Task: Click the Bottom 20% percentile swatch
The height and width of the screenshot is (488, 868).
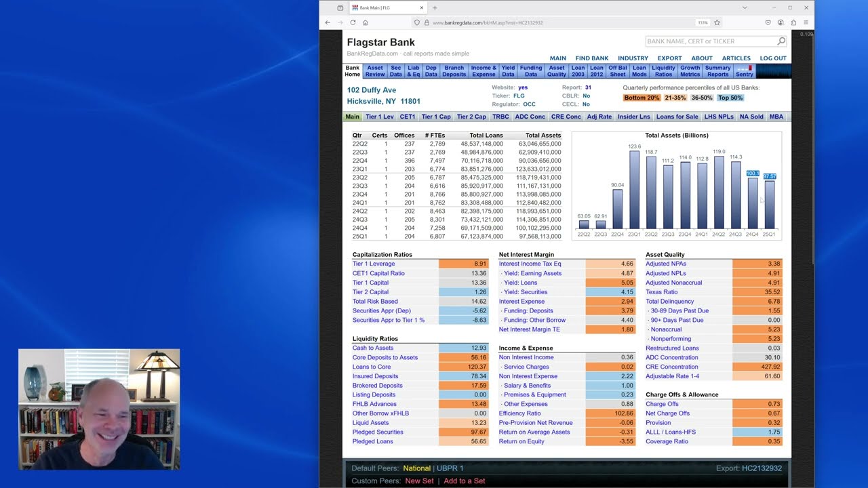Action: point(642,98)
